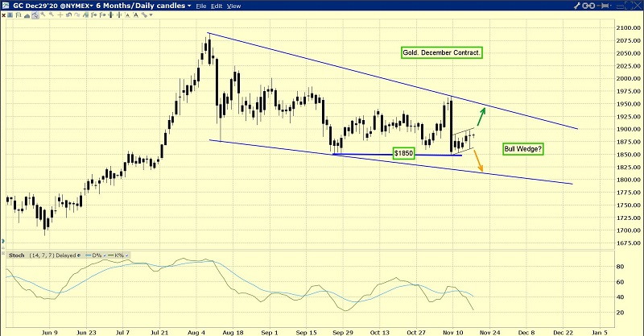
Task: Click the pin icon in title bar
Action: pos(602,6)
